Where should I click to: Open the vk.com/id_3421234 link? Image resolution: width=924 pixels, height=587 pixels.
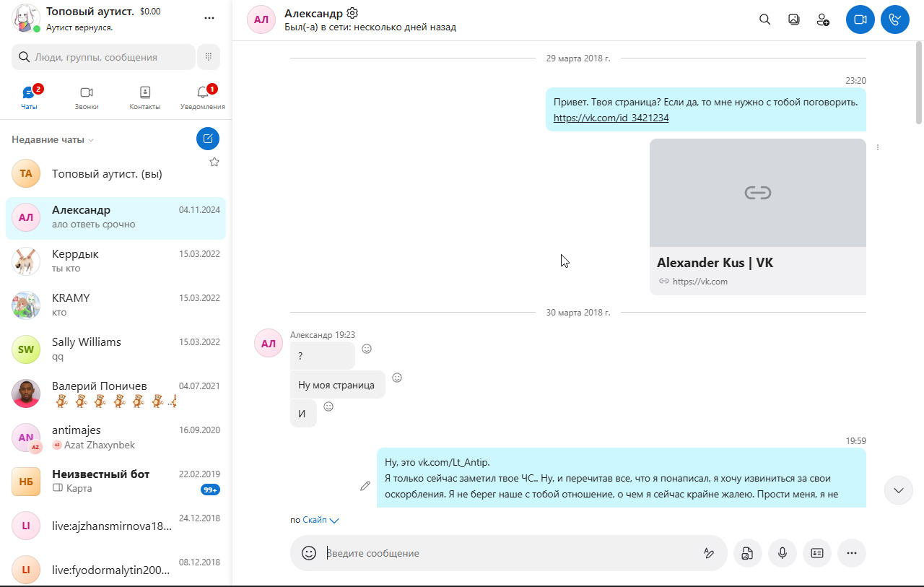coord(611,118)
